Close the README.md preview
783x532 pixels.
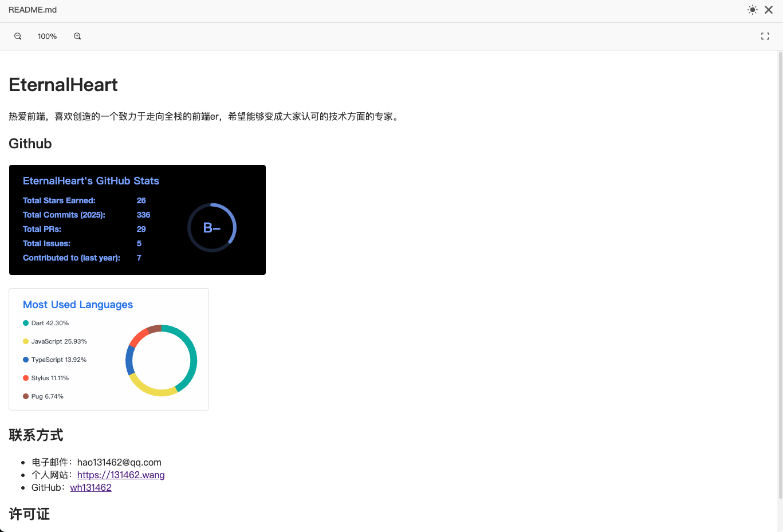coord(769,10)
